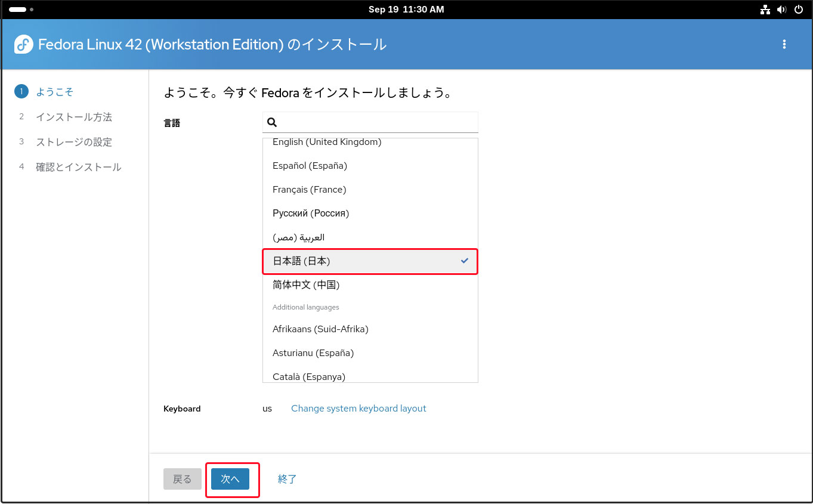
Task: Click the 'us' keyboard layout value
Action: pyautogui.click(x=267, y=409)
